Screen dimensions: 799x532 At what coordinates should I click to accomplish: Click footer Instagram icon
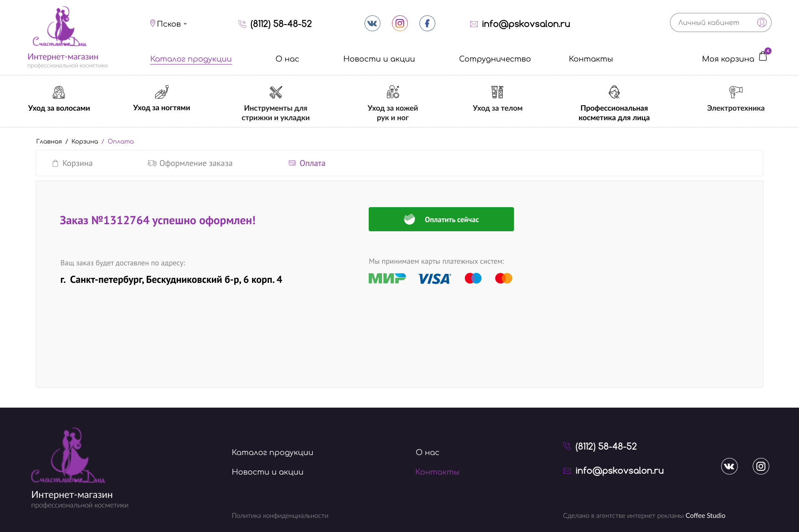tap(761, 466)
